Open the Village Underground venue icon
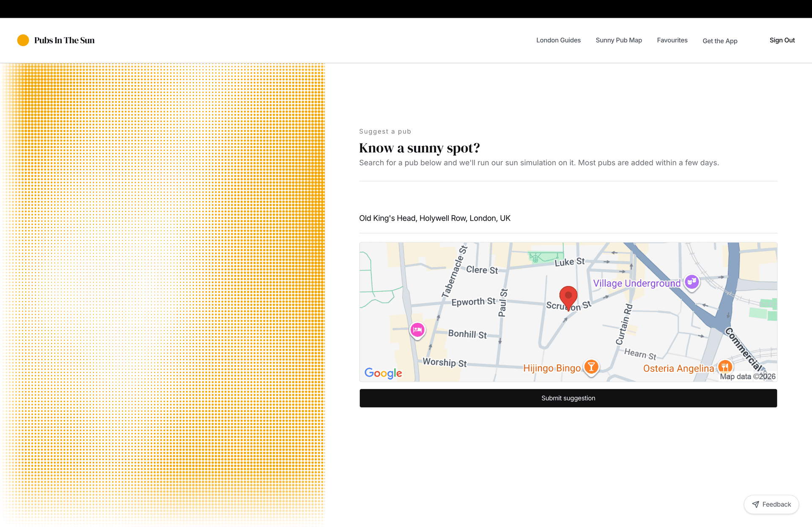Viewport: 812px width, 527px height. pos(692,282)
